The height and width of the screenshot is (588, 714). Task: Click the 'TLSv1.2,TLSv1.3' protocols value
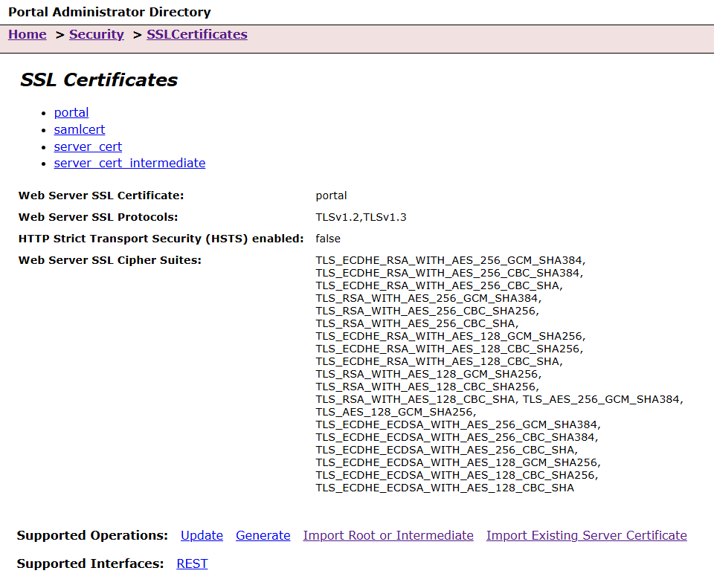click(x=361, y=217)
